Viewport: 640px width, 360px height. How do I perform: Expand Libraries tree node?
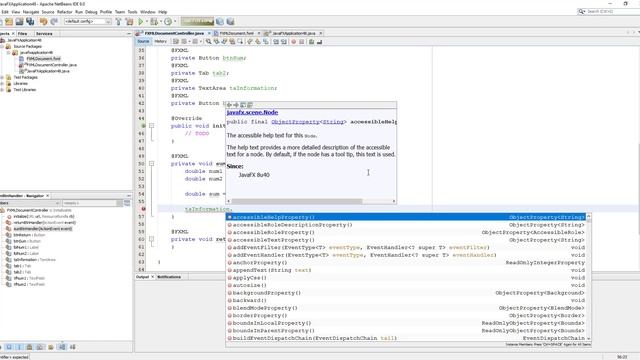[2, 83]
